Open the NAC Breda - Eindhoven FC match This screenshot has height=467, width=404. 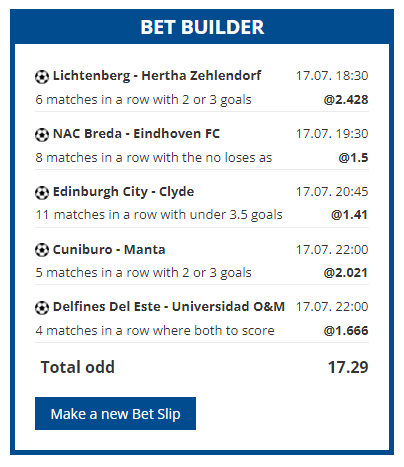point(136,134)
